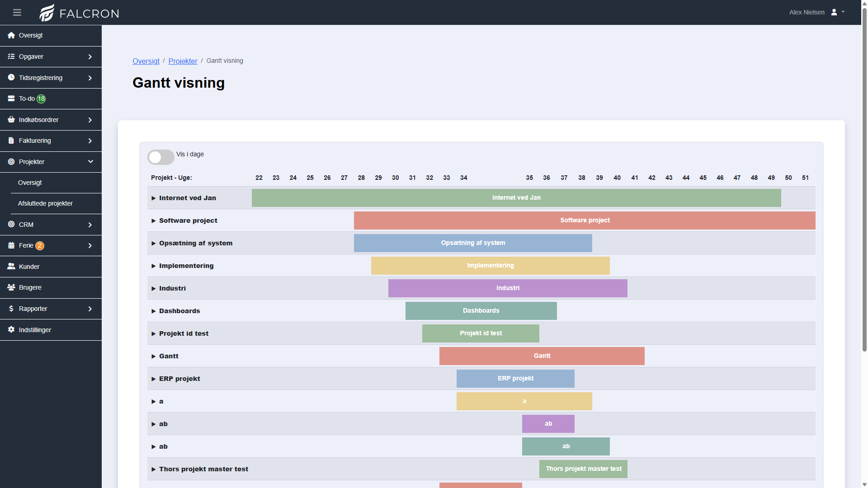Viewport: 868px width, 488px height.
Task: Click the hamburger menu icon
Action: tap(17, 13)
